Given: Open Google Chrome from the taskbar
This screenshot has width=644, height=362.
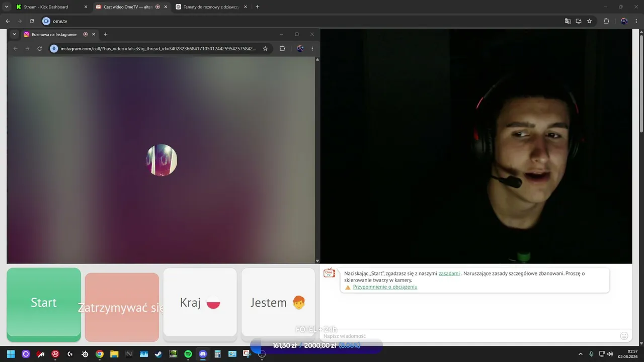Looking at the screenshot, I should tap(100, 354).
